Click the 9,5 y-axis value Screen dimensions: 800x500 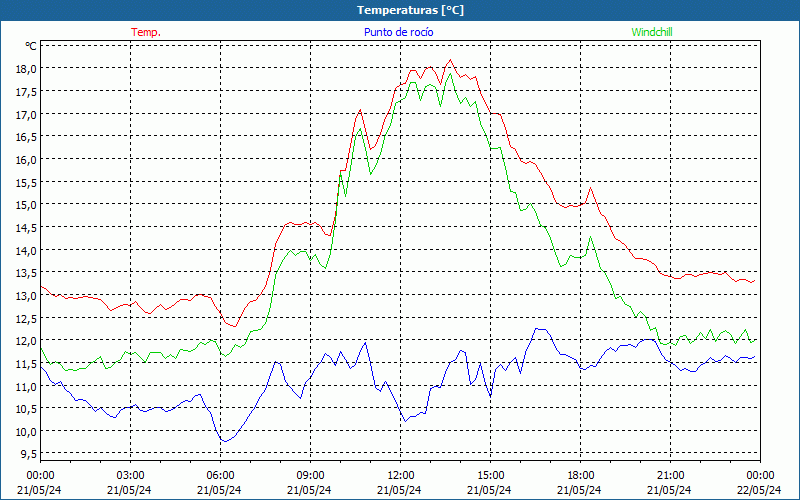click(x=29, y=454)
